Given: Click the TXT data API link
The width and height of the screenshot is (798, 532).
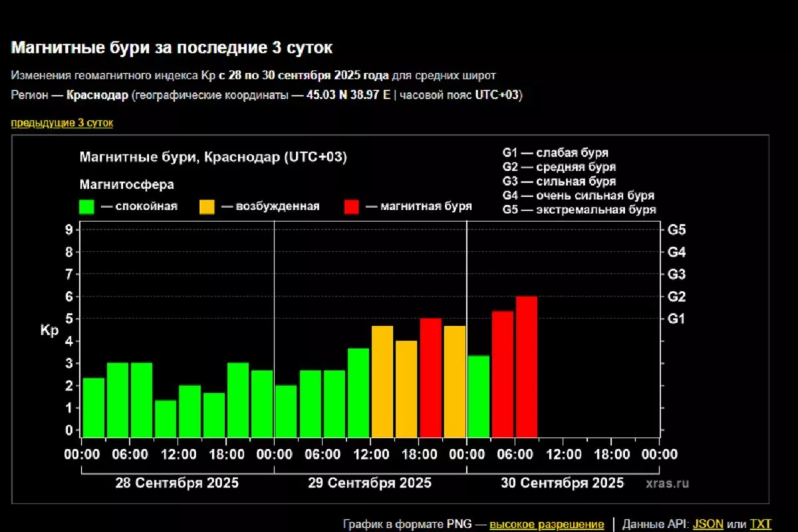Looking at the screenshot, I should [x=761, y=525].
